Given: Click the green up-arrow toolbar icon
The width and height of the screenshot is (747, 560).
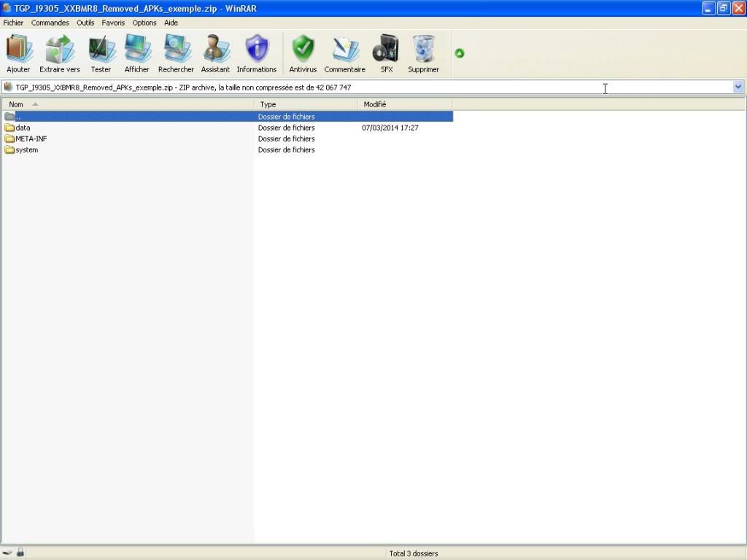Looking at the screenshot, I should pyautogui.click(x=460, y=53).
